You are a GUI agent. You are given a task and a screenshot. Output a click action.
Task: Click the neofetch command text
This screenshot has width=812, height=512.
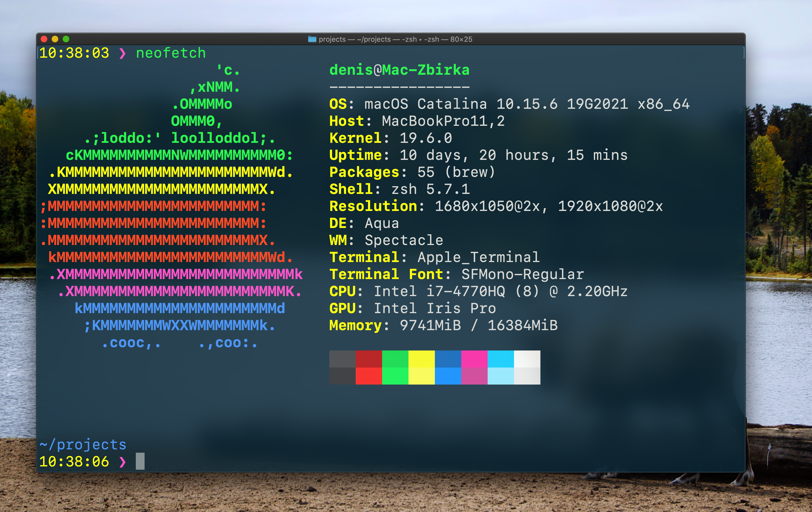[171, 53]
